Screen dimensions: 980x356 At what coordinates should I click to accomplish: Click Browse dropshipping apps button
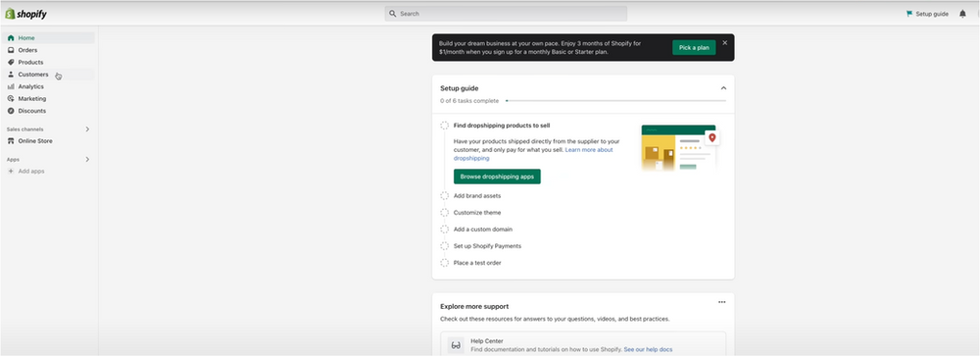497,177
